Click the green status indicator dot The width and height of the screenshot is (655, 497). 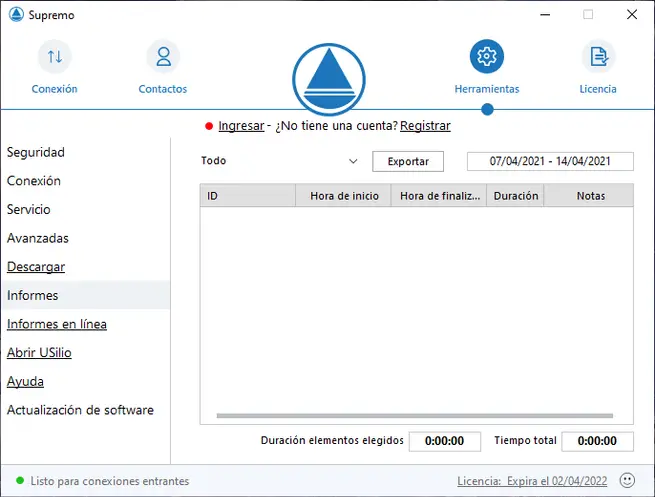(20, 481)
